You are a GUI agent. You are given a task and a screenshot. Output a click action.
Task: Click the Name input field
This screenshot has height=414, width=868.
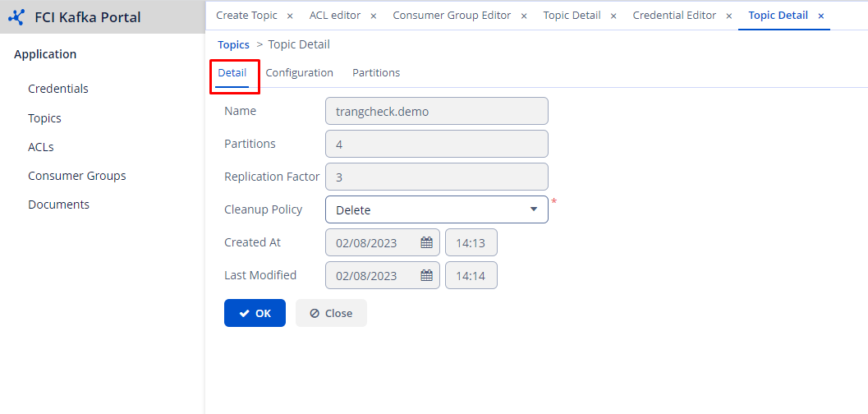click(x=436, y=111)
